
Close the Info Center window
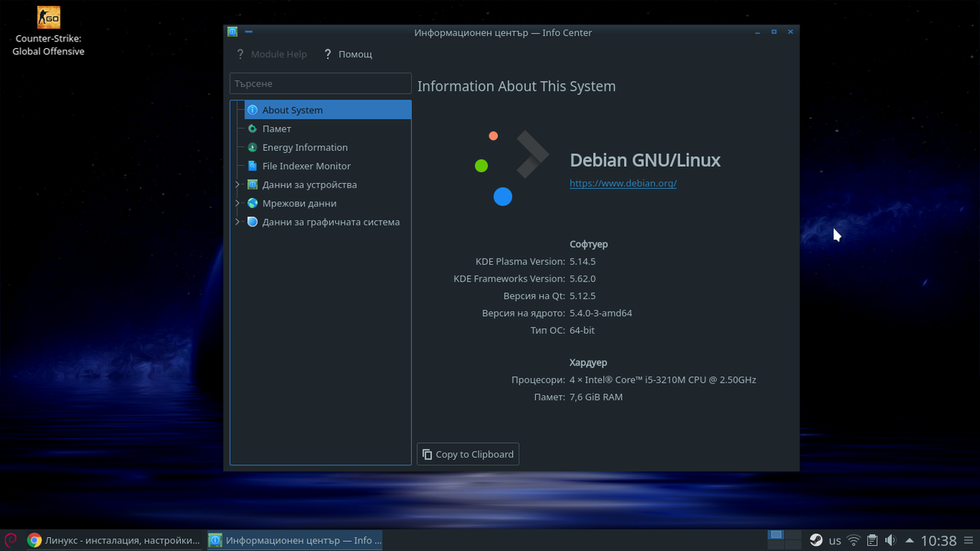790,32
